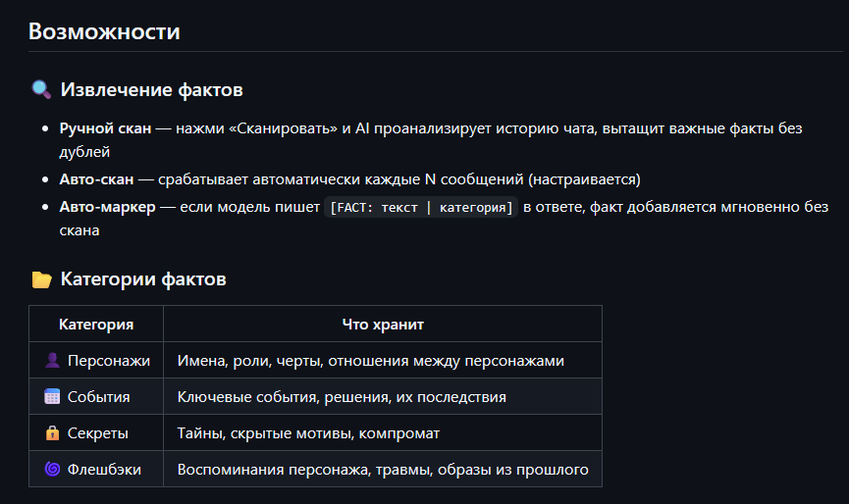849x504 pixels.
Task: Click the Возможности main heading
Action: 104,31
